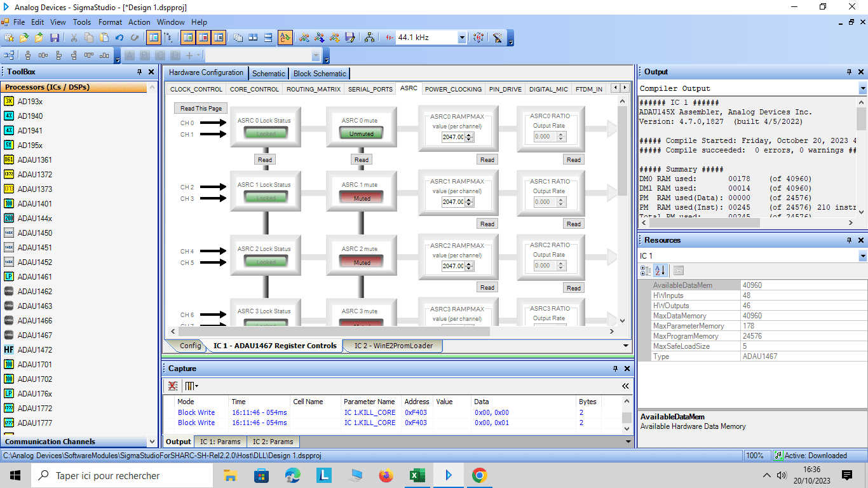
Task: Click the ASRC2 RAMPMAX value stepper
Action: (469, 266)
